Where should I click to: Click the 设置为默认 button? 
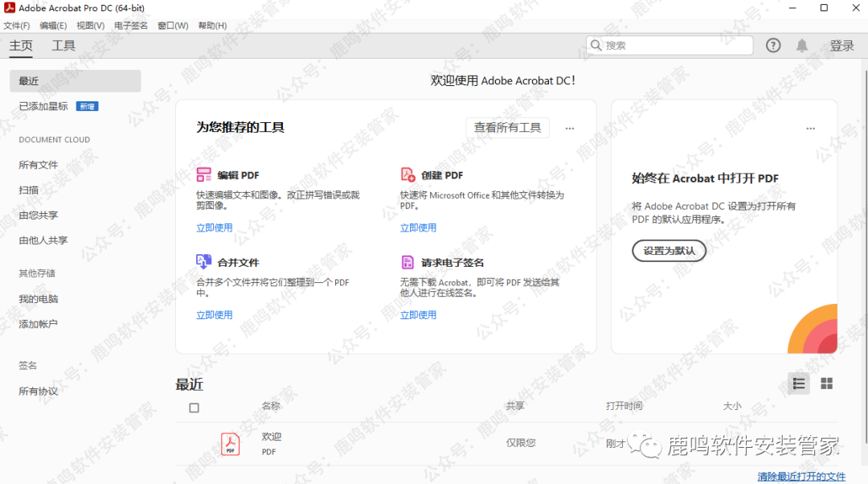[669, 251]
